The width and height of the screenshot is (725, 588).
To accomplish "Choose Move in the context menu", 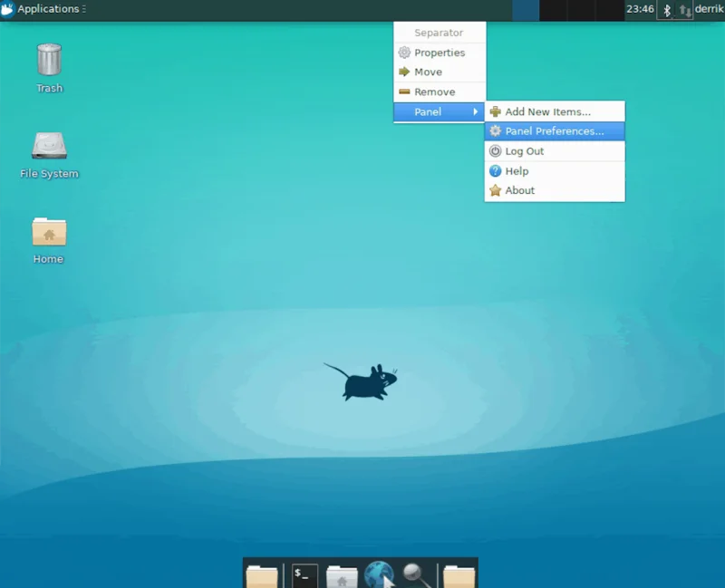I will 440,72.
